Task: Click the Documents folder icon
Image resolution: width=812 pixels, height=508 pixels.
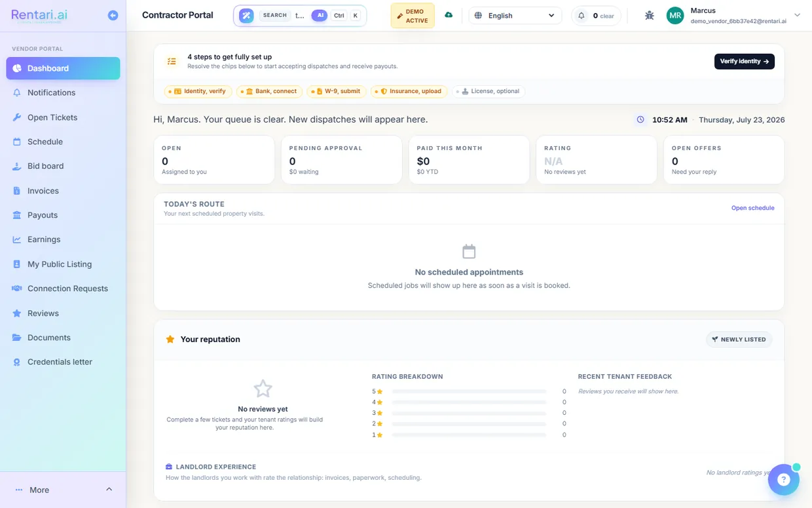Action: coord(17,338)
